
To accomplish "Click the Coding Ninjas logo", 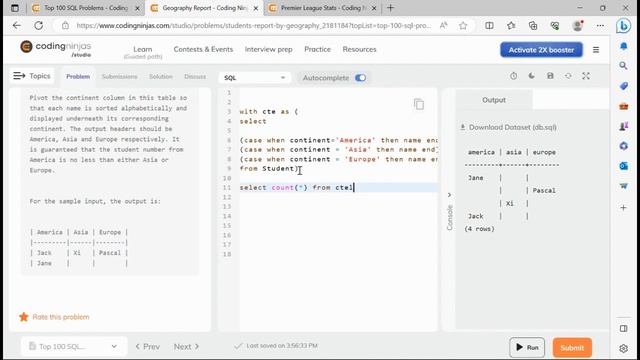I will (56, 48).
